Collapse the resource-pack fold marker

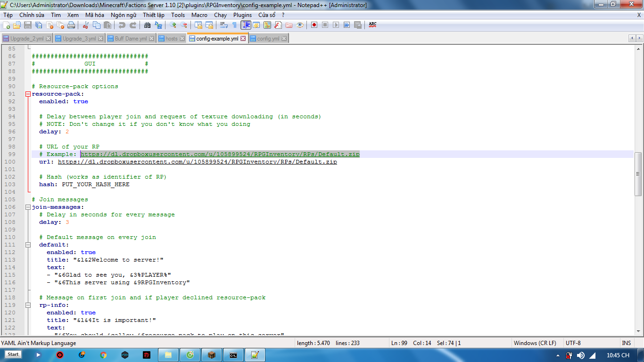pos(28,94)
